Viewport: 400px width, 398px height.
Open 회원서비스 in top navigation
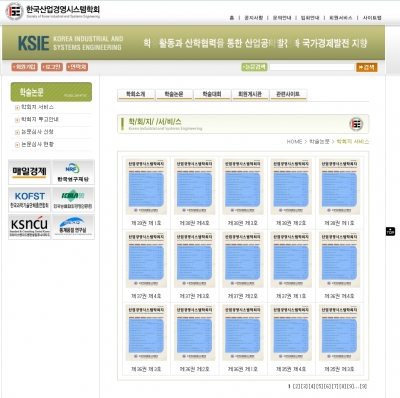pos(341,18)
